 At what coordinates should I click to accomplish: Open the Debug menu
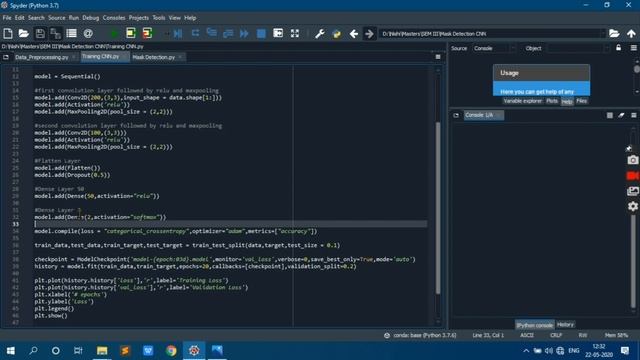pyautogui.click(x=91, y=18)
